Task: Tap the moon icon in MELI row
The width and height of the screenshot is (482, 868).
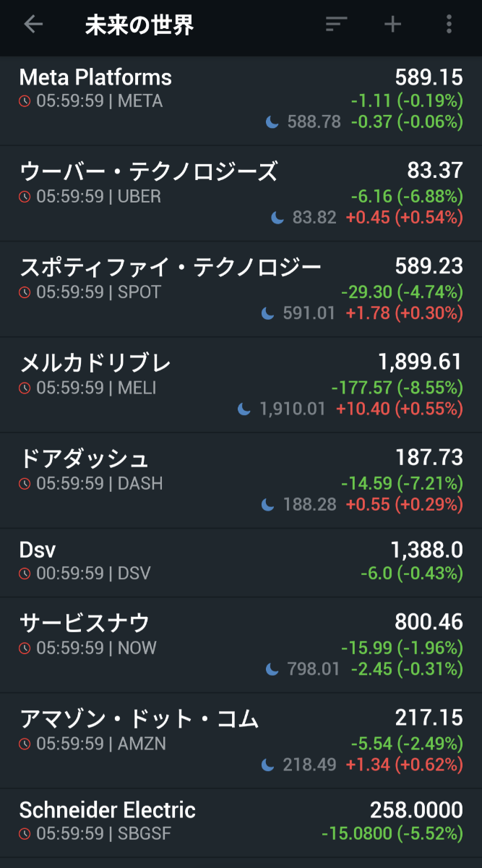Action: pyautogui.click(x=244, y=409)
